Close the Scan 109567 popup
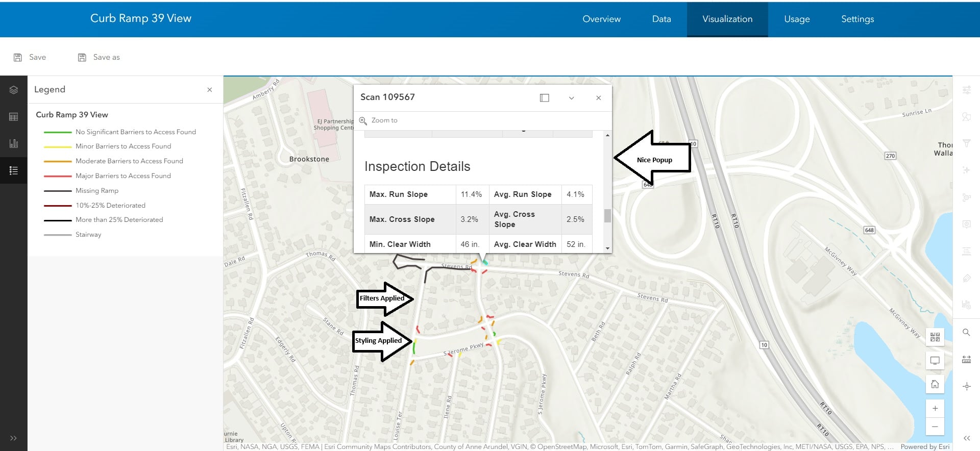980x451 pixels. point(599,98)
